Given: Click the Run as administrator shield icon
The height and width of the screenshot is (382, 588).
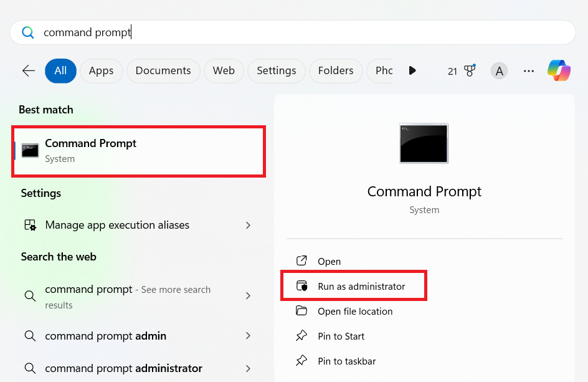Looking at the screenshot, I should pyautogui.click(x=302, y=286).
